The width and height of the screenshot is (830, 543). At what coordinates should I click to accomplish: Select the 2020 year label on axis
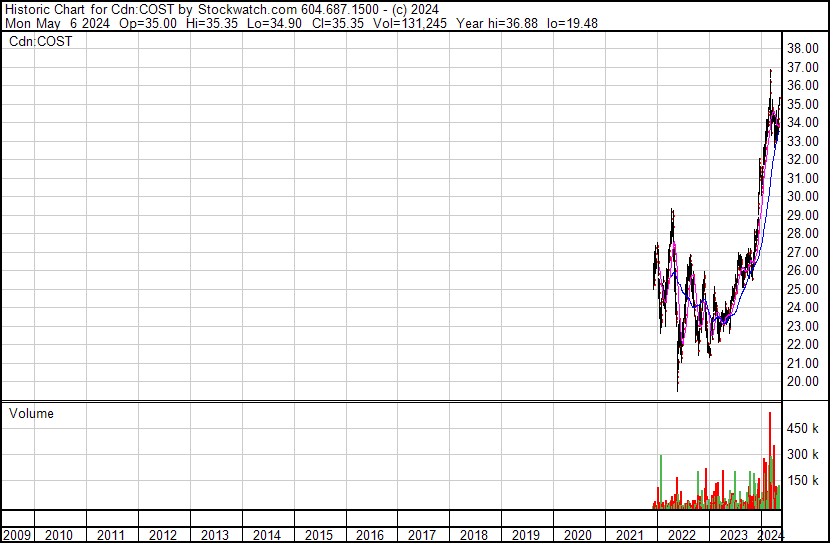point(578,535)
